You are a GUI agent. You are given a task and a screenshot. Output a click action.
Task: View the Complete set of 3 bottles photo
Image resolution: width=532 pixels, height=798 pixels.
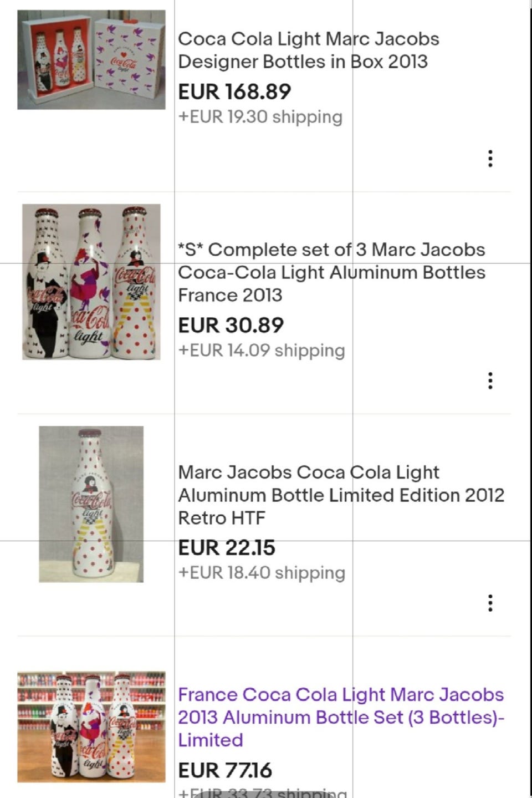click(91, 282)
